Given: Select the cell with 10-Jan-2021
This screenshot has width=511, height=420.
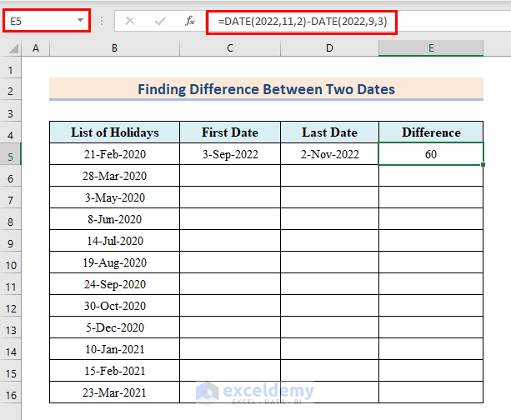Looking at the screenshot, I should tap(114, 349).
